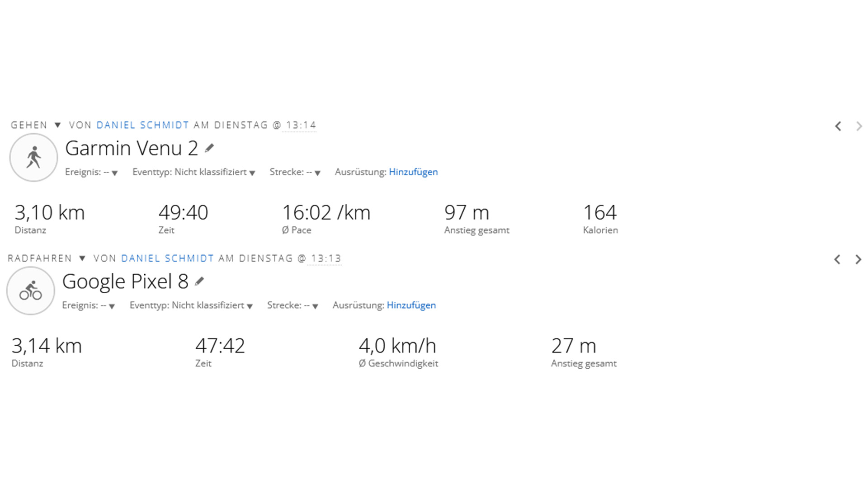
Task: Go to previous activity from Google Pixel 8
Action: [837, 259]
